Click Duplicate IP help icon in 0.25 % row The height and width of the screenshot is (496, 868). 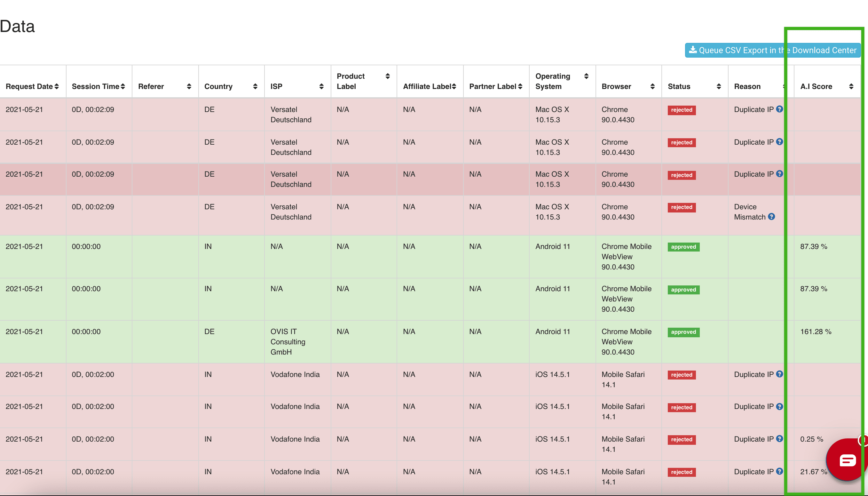[x=779, y=439]
